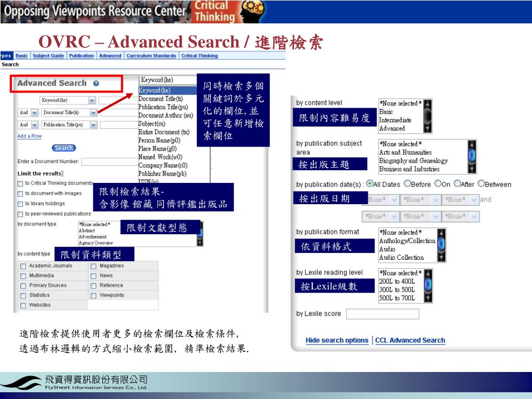
Task: Select Audio Collection publication format
Action: point(402,258)
